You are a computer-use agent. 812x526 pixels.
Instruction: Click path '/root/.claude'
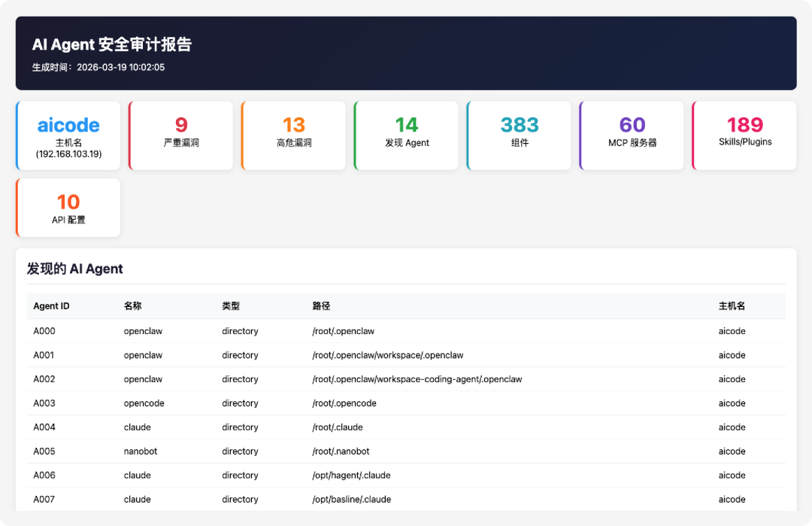pyautogui.click(x=338, y=427)
